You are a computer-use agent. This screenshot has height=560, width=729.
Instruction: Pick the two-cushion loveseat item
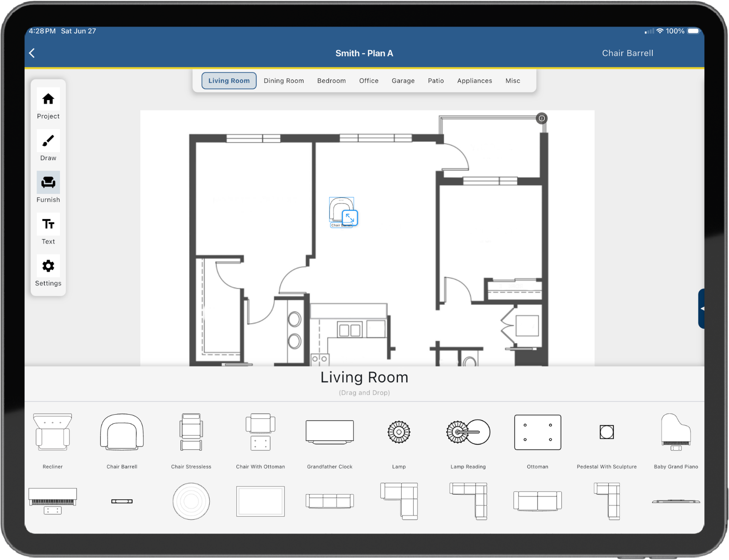click(x=537, y=501)
